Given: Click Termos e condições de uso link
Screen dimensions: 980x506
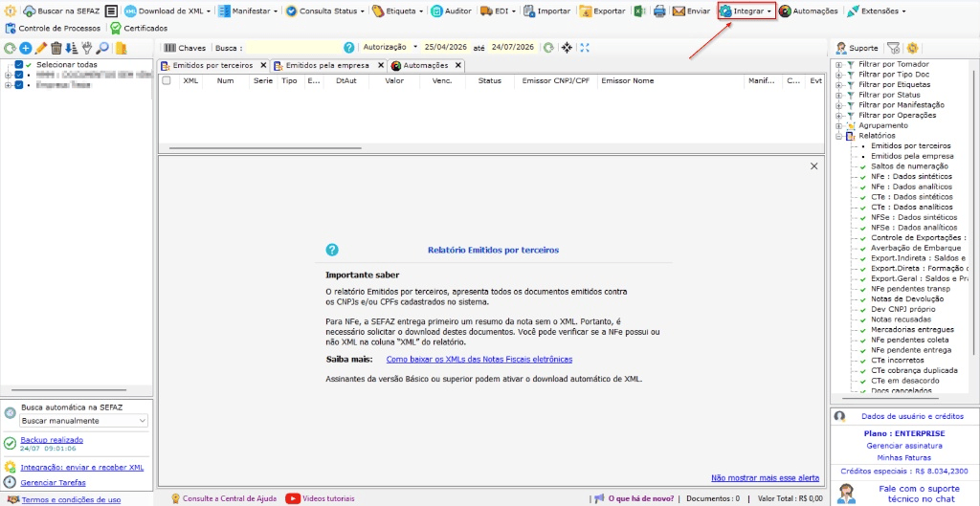Looking at the screenshot, I should tap(71, 499).
